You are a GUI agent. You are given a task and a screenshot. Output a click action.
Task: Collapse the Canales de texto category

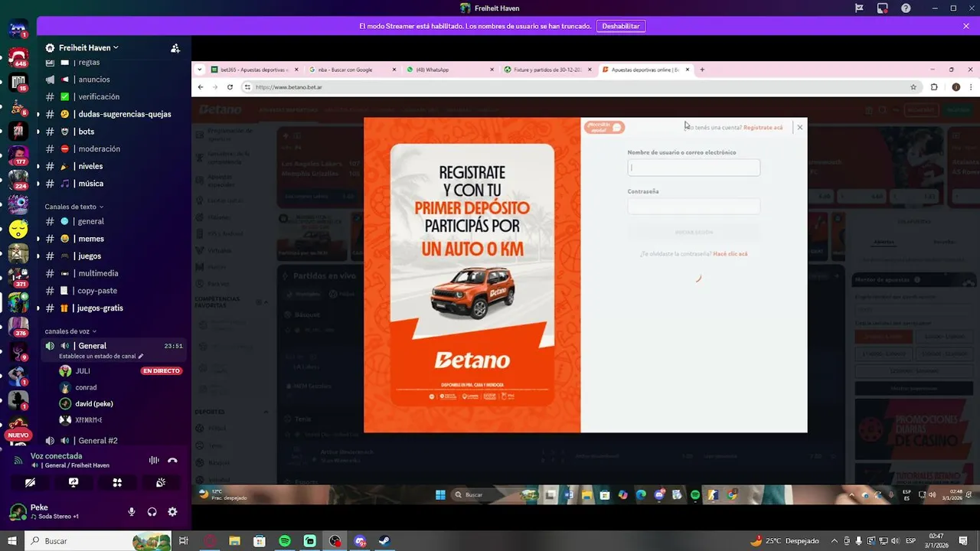[x=73, y=207]
